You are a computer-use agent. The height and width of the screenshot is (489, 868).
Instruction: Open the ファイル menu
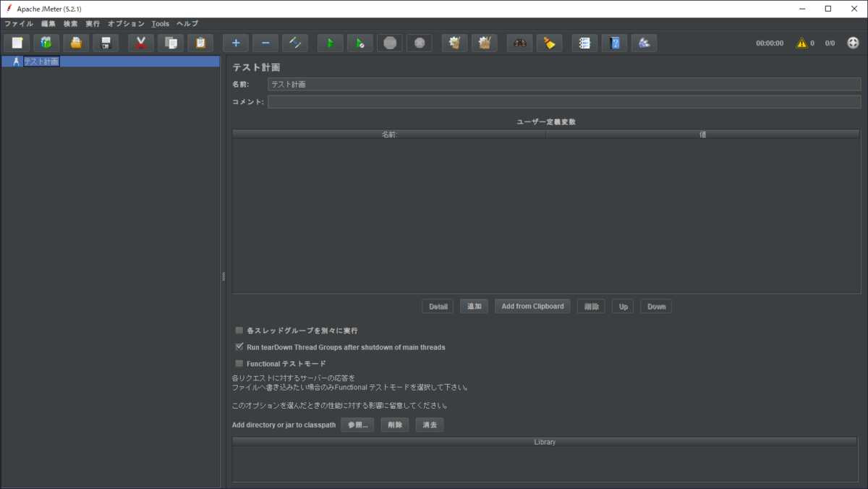click(19, 24)
